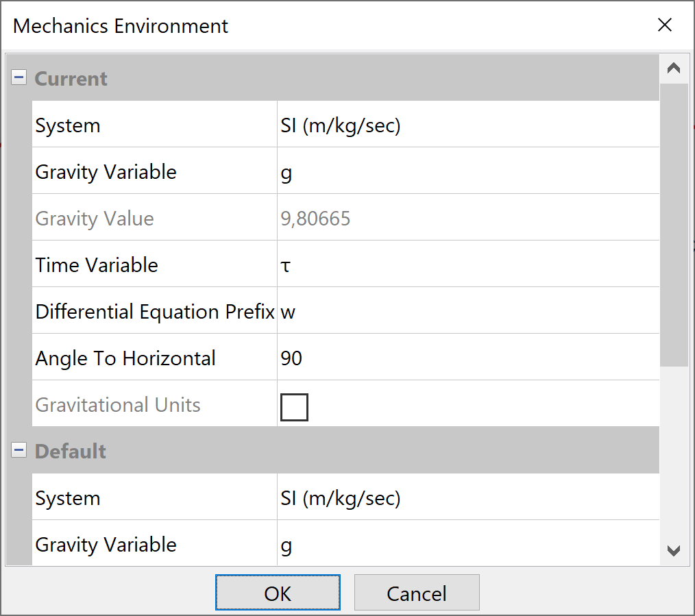Edit the Angle To Horizontal value 90
The height and width of the screenshot is (616, 695).
[467, 358]
